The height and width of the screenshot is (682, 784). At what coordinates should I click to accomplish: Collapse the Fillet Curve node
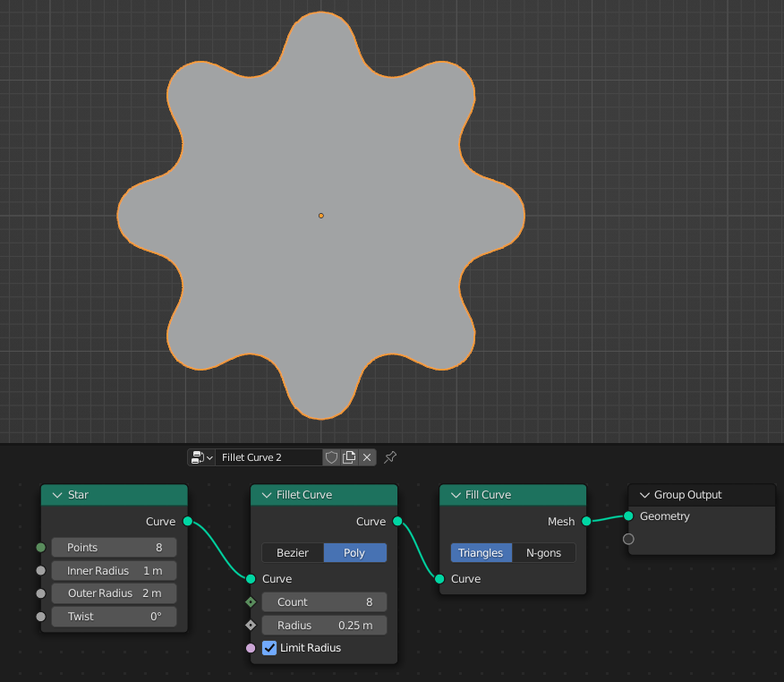(x=266, y=494)
